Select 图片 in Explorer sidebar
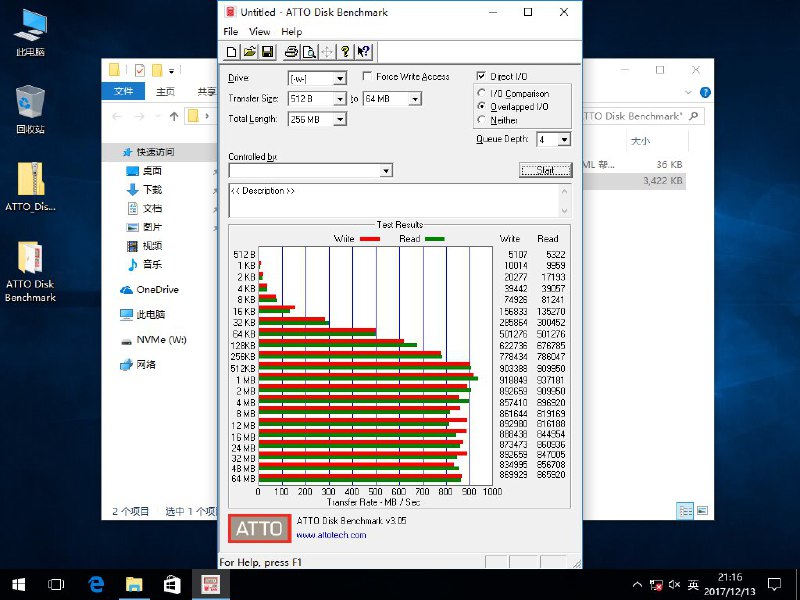Viewport: 800px width, 600px height. tap(144, 227)
